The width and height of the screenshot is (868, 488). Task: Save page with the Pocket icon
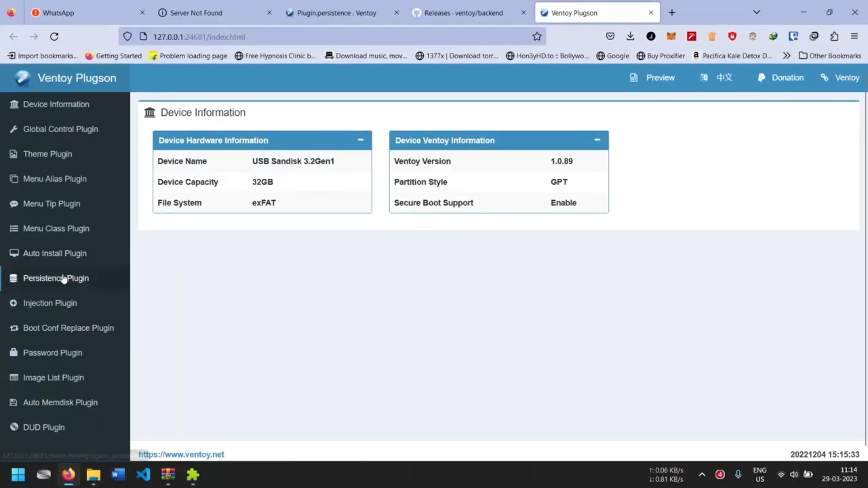click(610, 36)
